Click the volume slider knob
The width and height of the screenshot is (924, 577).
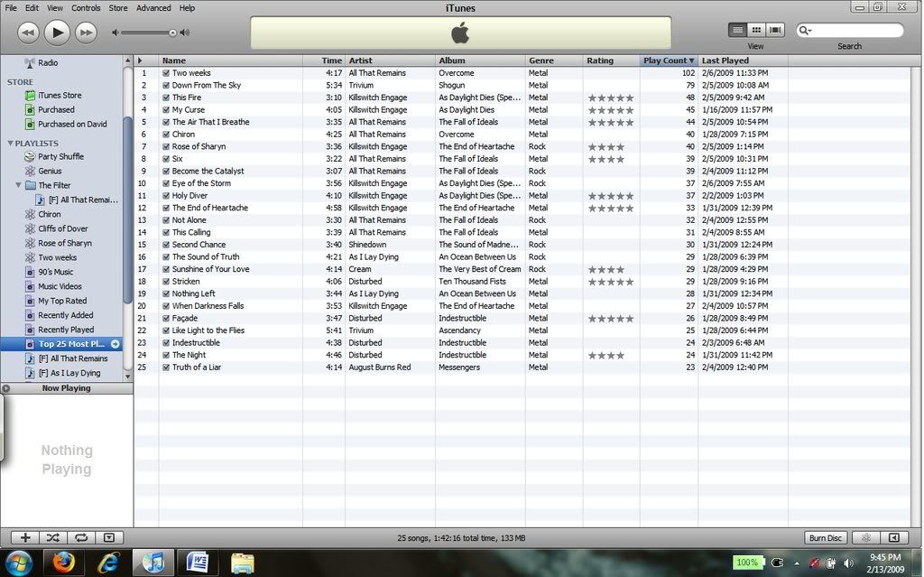pyautogui.click(x=172, y=33)
